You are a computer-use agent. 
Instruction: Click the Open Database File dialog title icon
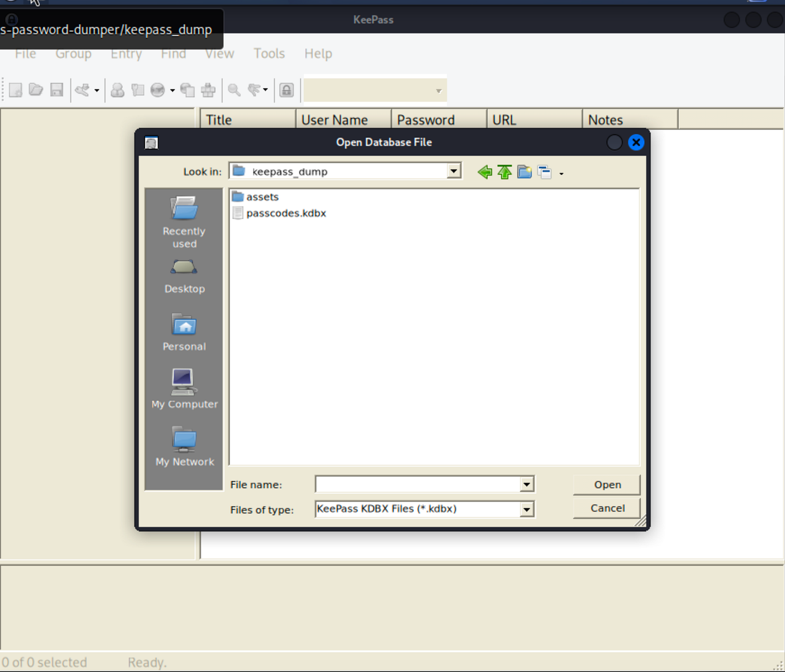pos(151,143)
